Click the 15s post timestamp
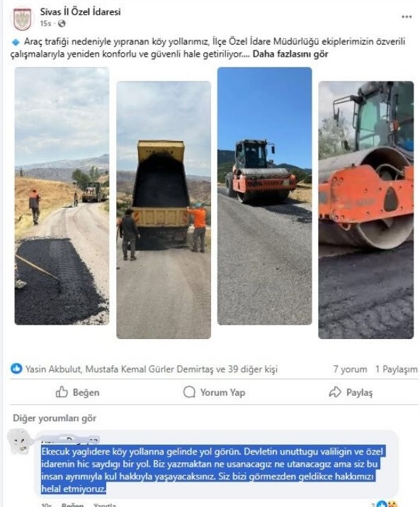The height and width of the screenshot is (507, 420). tap(45, 23)
